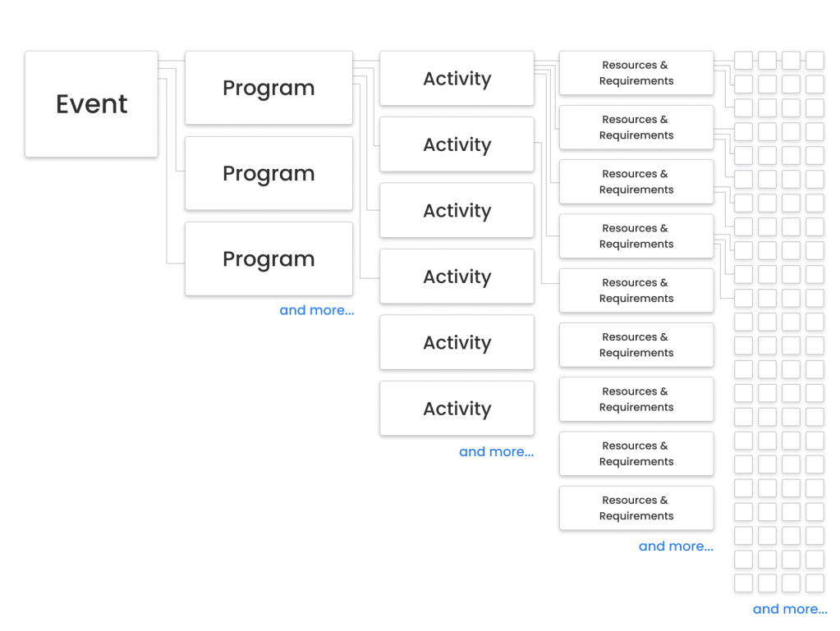Select the second Activity box from top
Image resolution: width=840 pixels, height=631 pixels.
tap(457, 144)
